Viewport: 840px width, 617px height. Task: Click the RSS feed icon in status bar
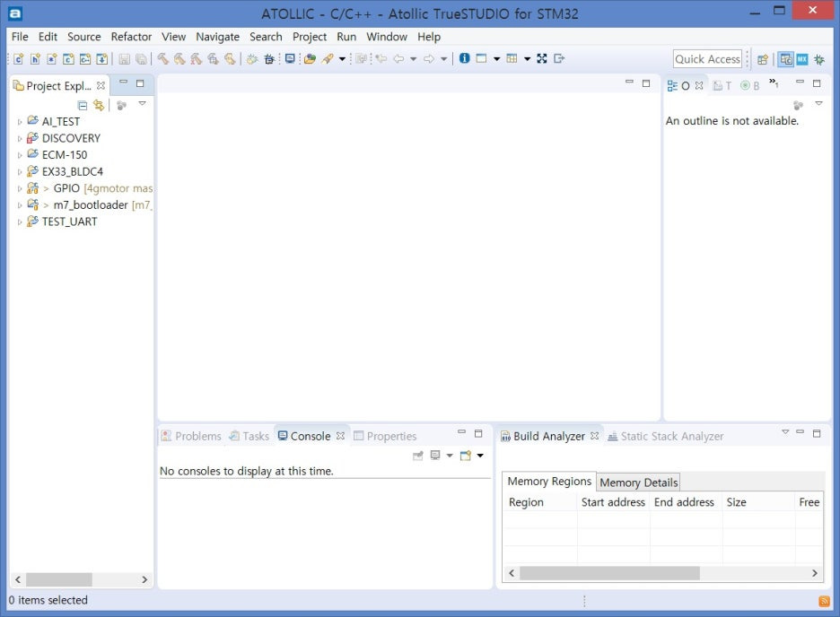tap(824, 601)
